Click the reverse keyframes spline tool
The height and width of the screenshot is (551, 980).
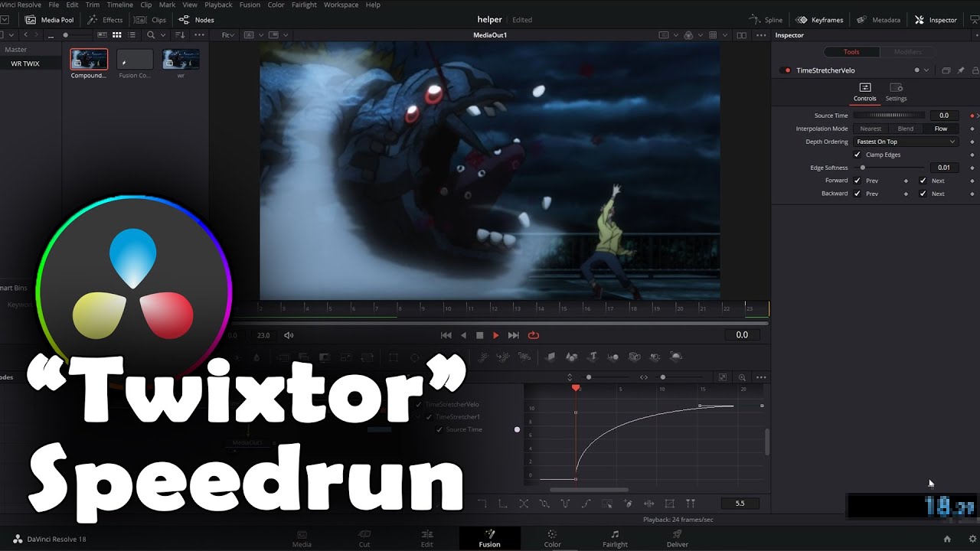pyautogui.click(x=524, y=504)
